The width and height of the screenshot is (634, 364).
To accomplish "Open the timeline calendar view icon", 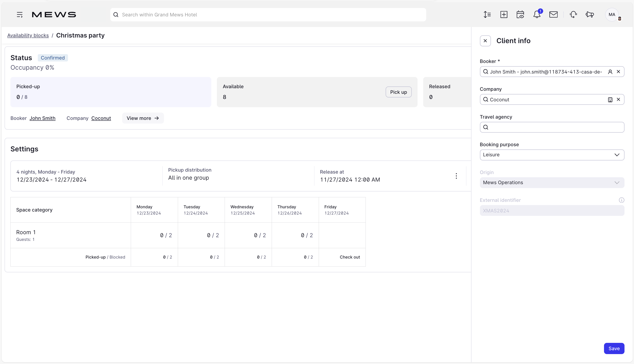I will click(x=520, y=14).
